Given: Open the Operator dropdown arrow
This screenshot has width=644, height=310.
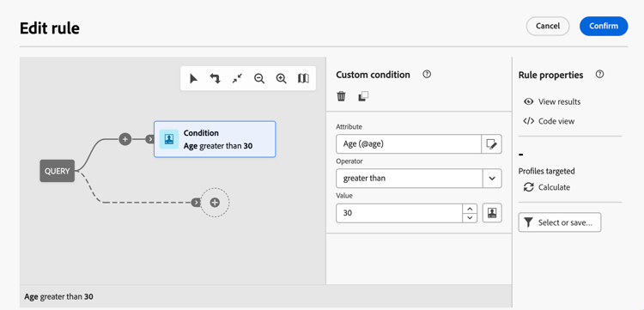Looking at the screenshot, I should (492, 179).
